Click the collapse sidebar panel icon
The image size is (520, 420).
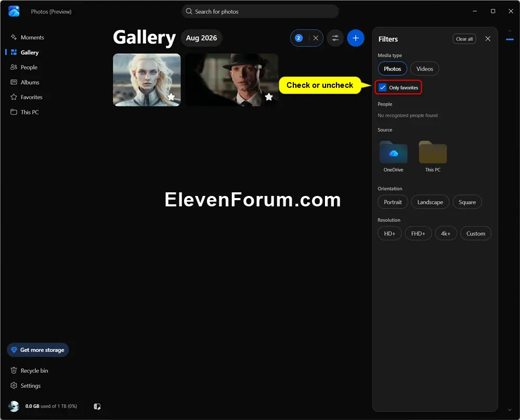97,406
